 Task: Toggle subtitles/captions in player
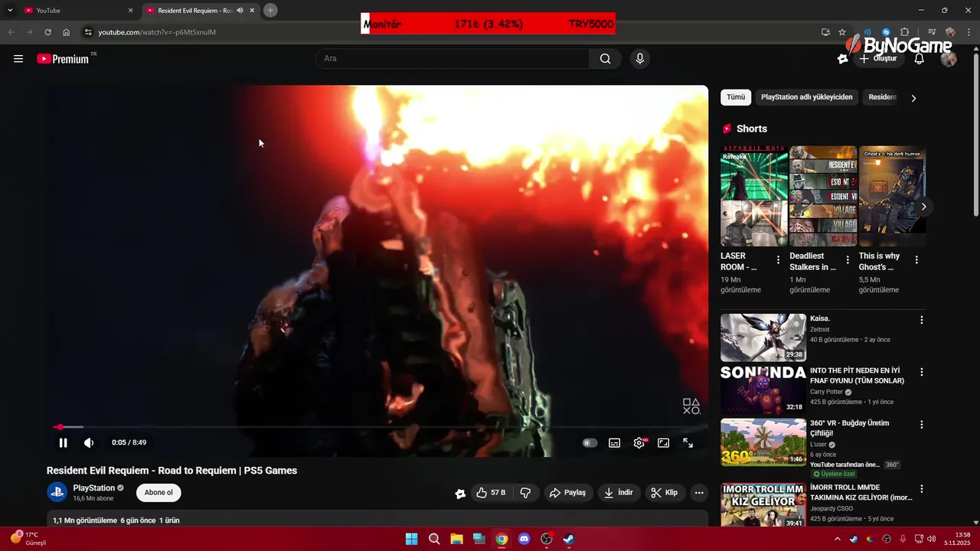point(614,442)
